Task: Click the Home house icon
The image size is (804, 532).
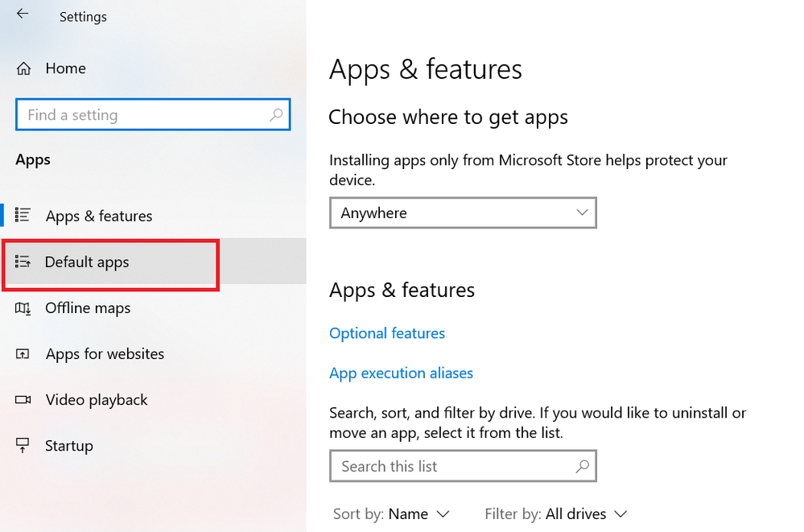Action: 23,68
